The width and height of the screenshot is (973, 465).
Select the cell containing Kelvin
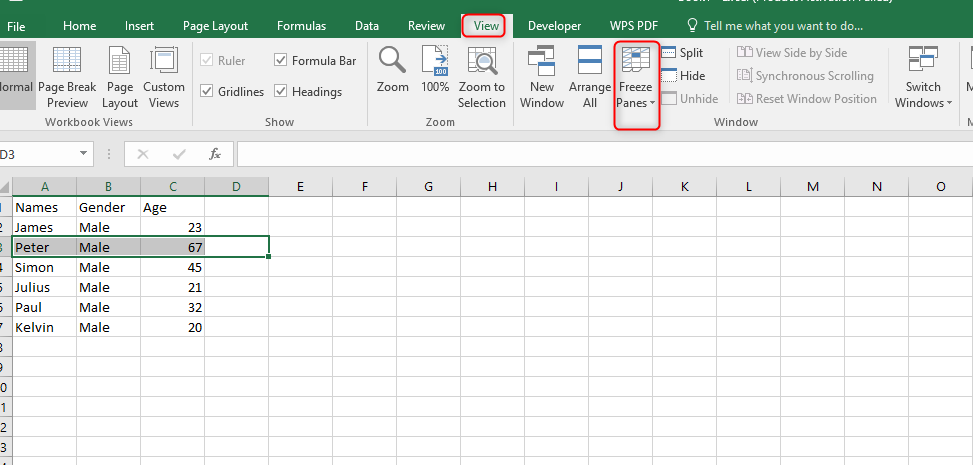pos(45,327)
